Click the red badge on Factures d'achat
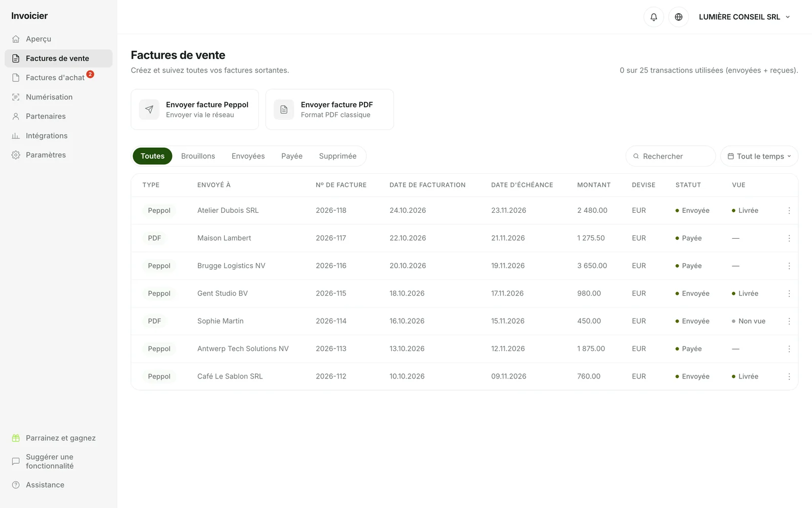Image resolution: width=812 pixels, height=508 pixels. [x=90, y=74]
